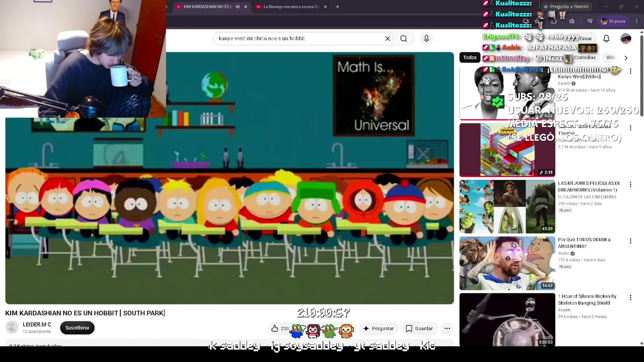Open options for Skeleton Banging Shield video
The width and height of the screenshot is (644, 362).
[630, 298]
